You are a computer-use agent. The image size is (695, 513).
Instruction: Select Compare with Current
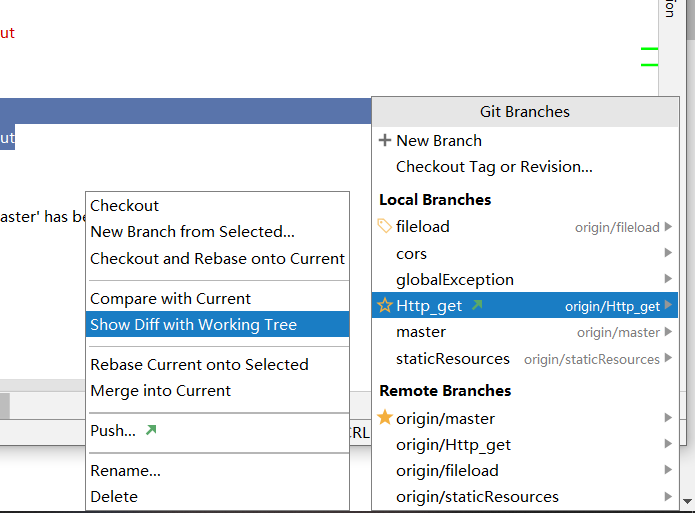coord(217,298)
